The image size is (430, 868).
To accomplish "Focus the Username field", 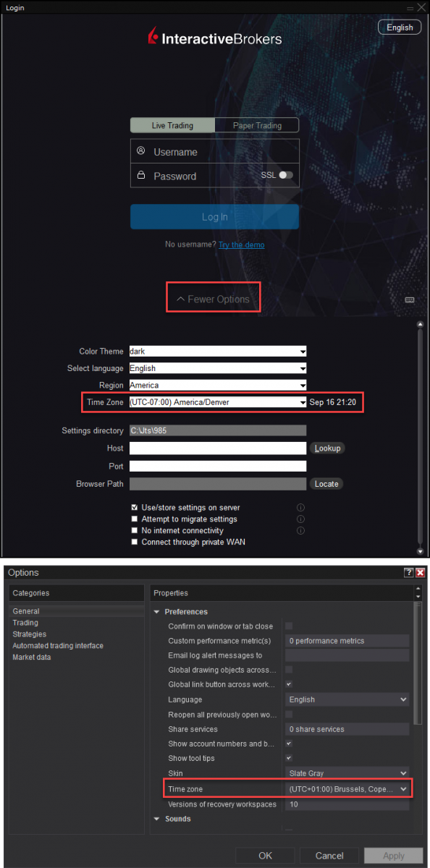I will [214, 152].
